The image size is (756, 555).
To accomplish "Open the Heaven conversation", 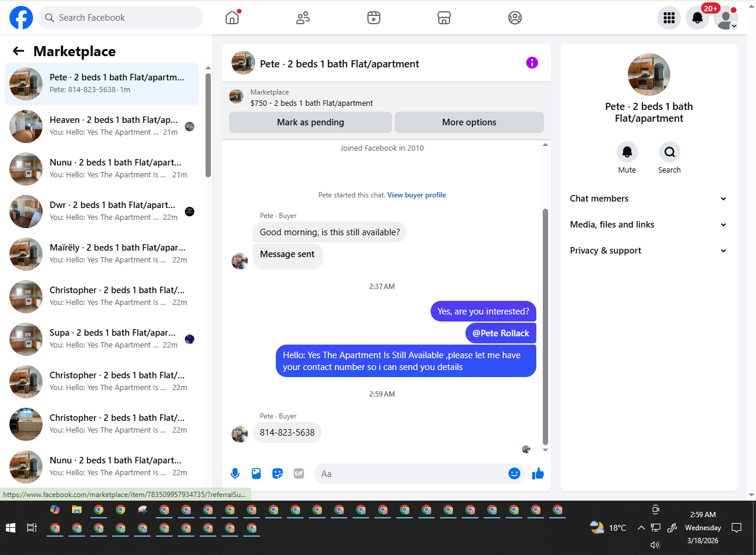I will click(102, 126).
